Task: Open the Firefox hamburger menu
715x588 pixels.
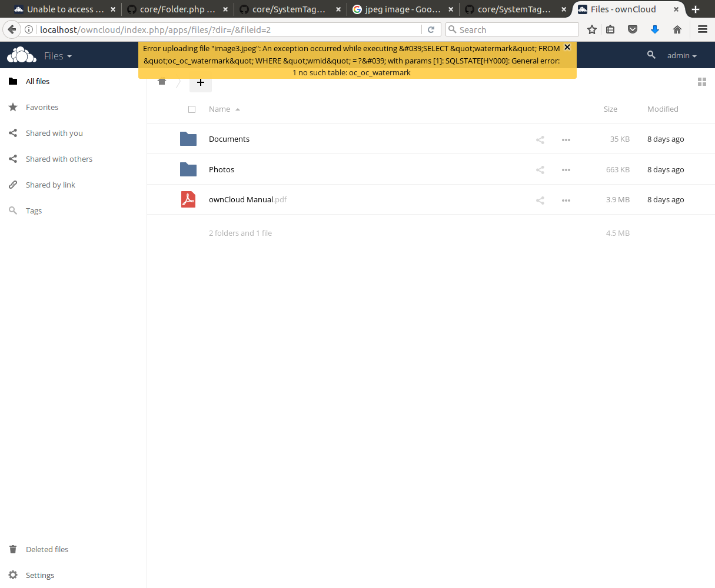Action: coord(702,29)
